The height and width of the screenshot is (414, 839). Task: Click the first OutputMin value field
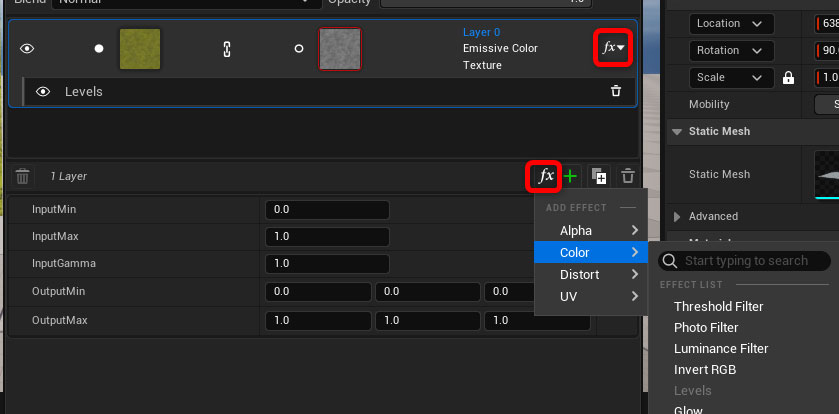coord(318,292)
